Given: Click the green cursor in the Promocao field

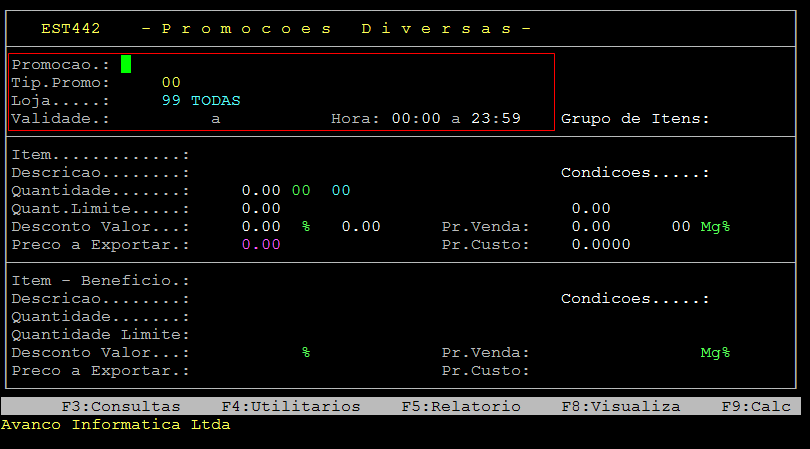Looking at the screenshot, I should tap(126, 64).
